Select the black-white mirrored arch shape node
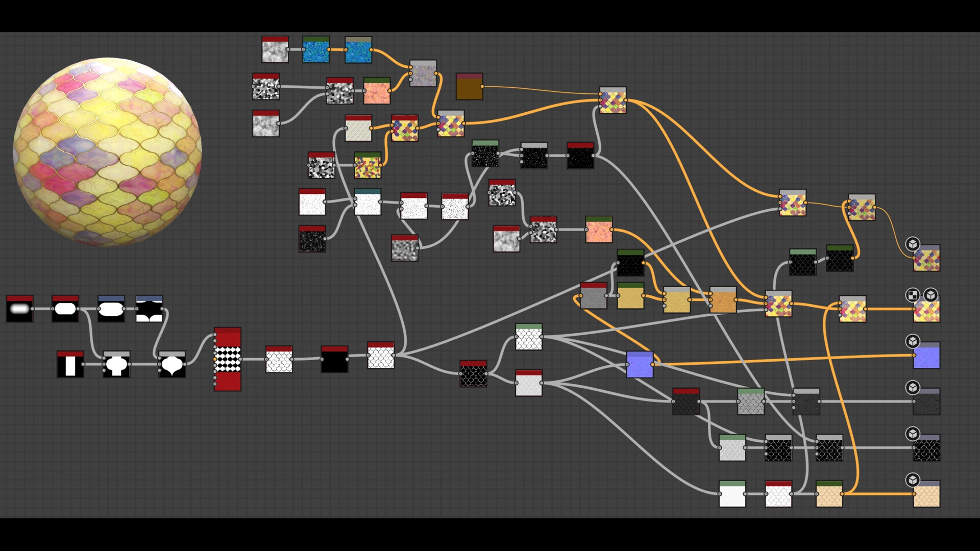This screenshot has width=980, height=551. point(149,309)
